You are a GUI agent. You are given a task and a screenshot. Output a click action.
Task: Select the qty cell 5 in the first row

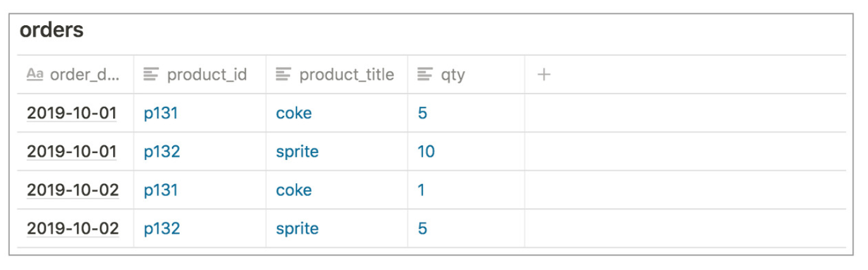(466, 113)
